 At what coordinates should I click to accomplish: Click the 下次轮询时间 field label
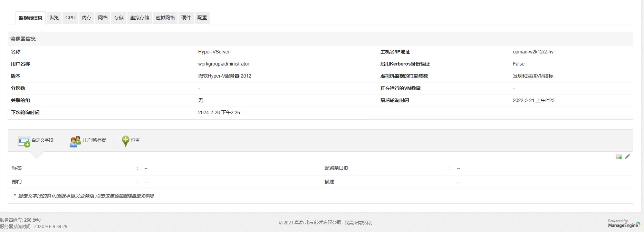(x=25, y=112)
